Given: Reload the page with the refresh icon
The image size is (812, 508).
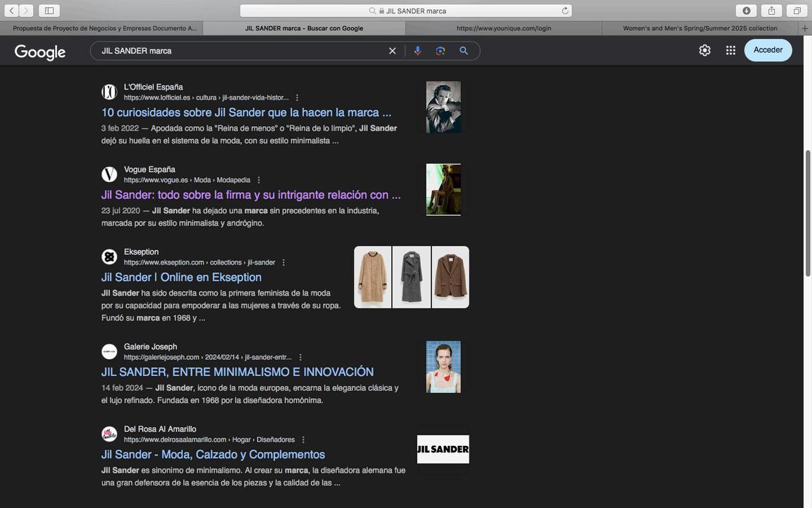Looking at the screenshot, I should 565,11.
